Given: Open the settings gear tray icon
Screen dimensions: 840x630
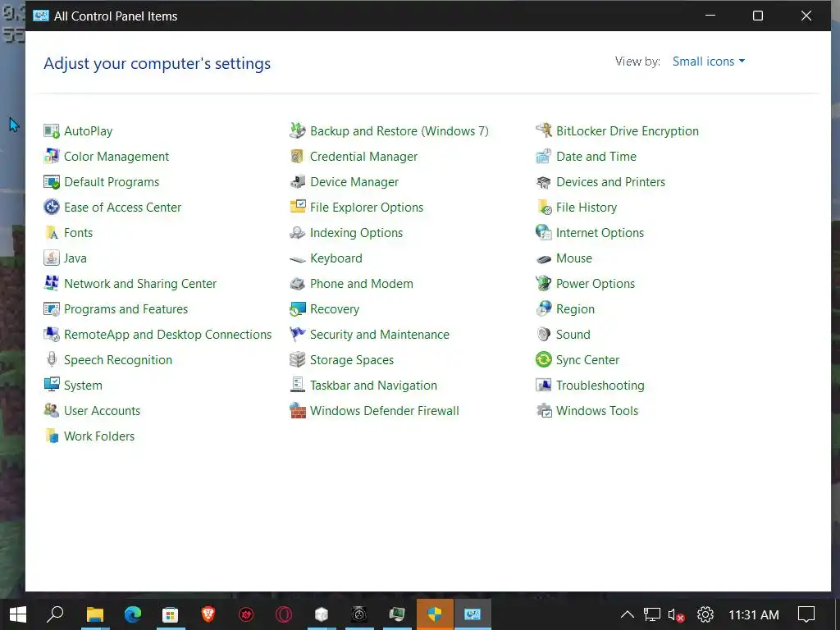Looking at the screenshot, I should pos(705,614).
